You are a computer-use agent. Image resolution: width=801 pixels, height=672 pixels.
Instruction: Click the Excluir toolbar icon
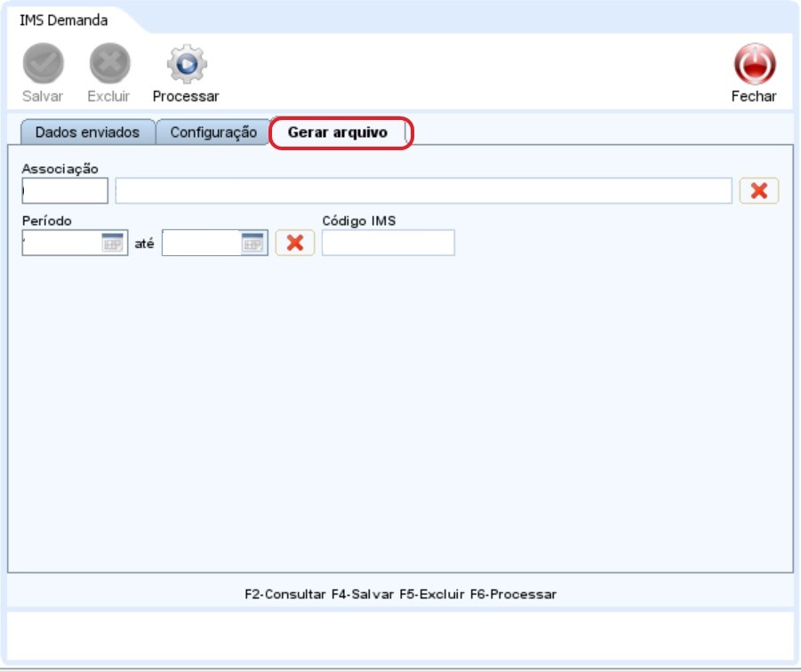click(x=109, y=64)
